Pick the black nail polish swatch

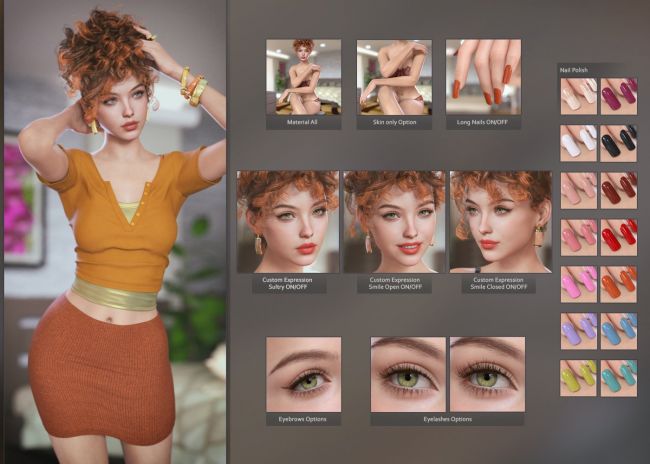pos(619,143)
